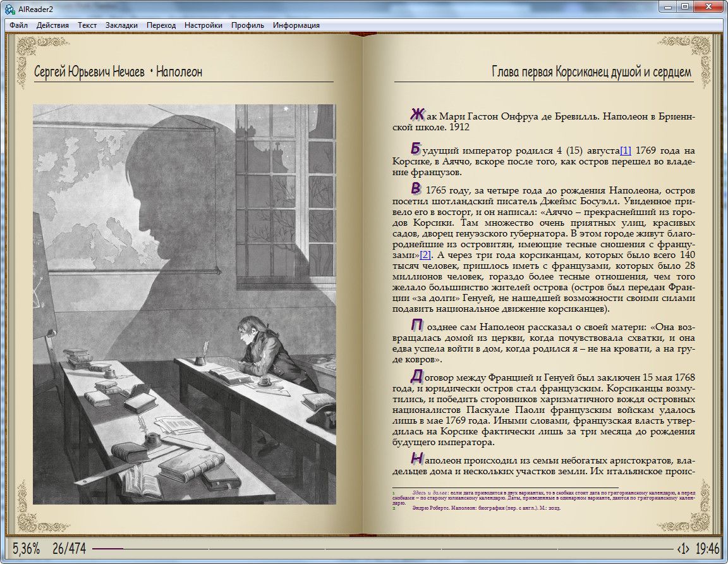Open the Текст menu

click(87, 25)
